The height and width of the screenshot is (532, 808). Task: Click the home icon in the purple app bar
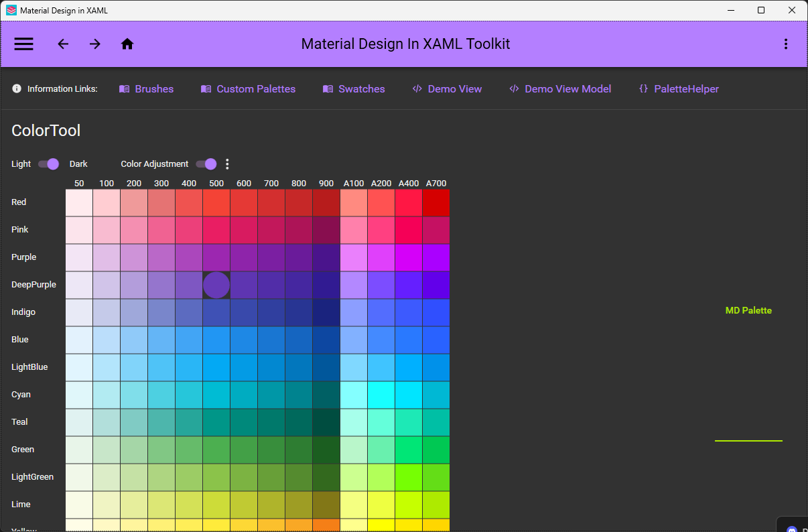pyautogui.click(x=127, y=44)
